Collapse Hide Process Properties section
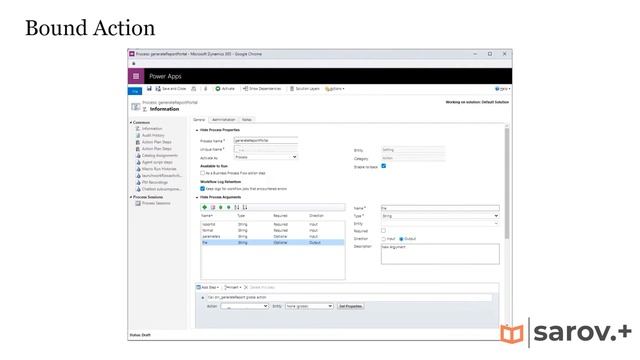The image size is (640, 360). tap(197, 130)
